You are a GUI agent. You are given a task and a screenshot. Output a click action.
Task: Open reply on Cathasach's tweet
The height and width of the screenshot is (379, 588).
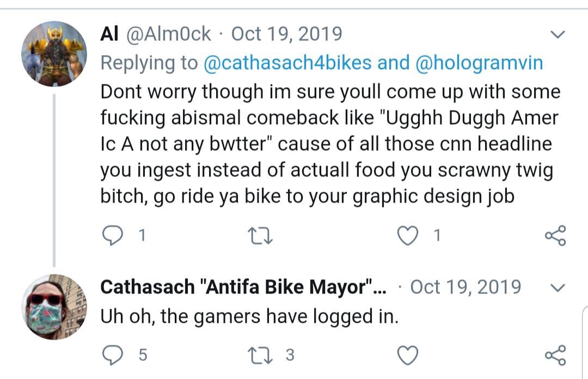[x=112, y=355]
